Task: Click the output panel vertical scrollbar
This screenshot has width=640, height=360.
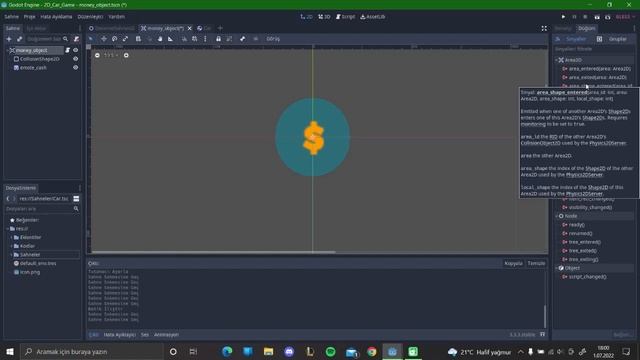Action: tap(545, 316)
